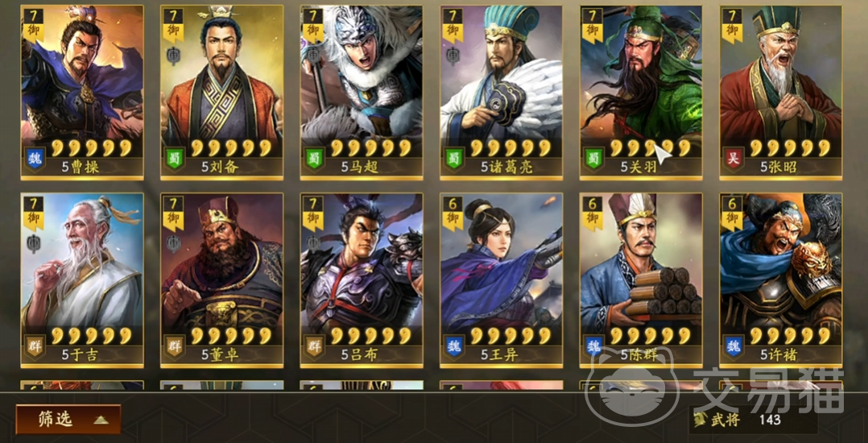
Task: Open the 张昭 general card
Action: click(780, 93)
